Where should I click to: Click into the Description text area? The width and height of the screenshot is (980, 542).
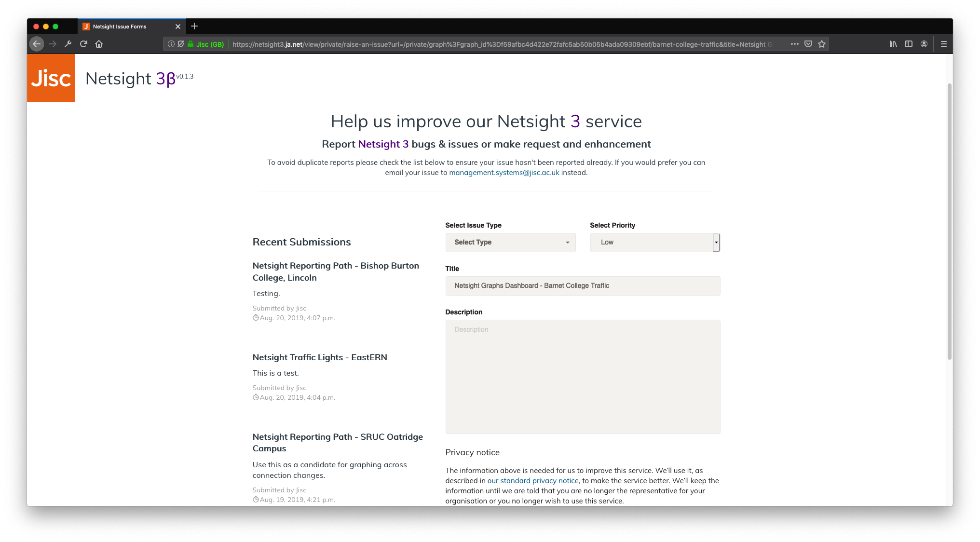(583, 377)
